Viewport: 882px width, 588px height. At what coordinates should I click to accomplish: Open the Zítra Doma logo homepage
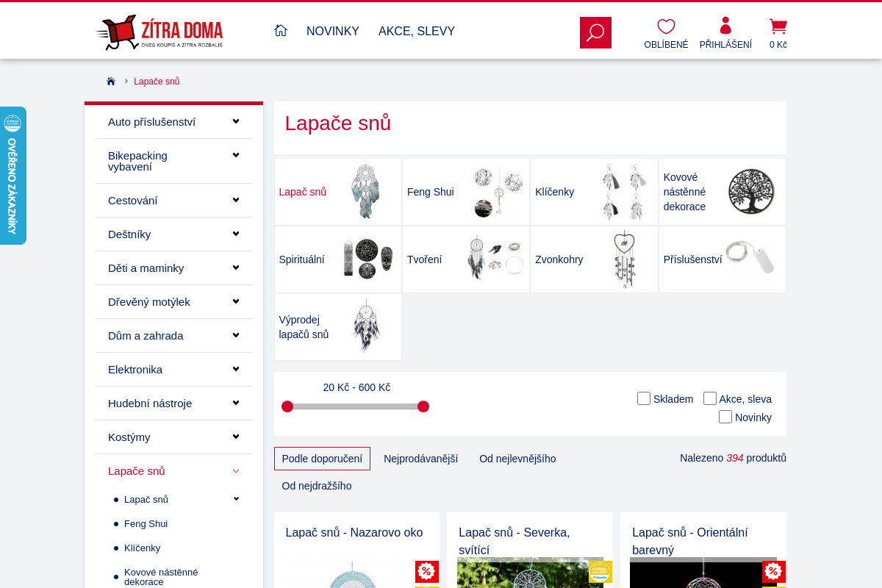click(x=159, y=32)
